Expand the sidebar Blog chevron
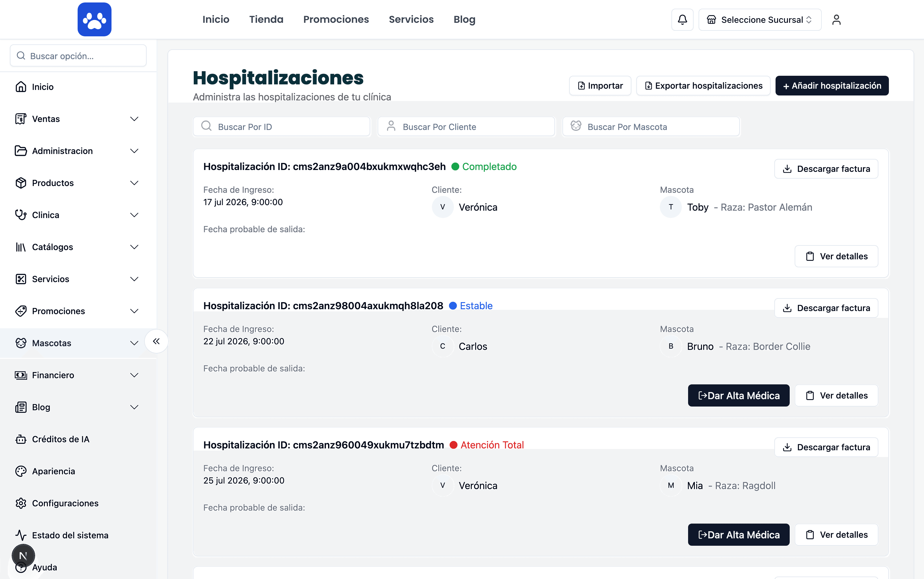Screen dimensions: 924x579 tap(134, 407)
